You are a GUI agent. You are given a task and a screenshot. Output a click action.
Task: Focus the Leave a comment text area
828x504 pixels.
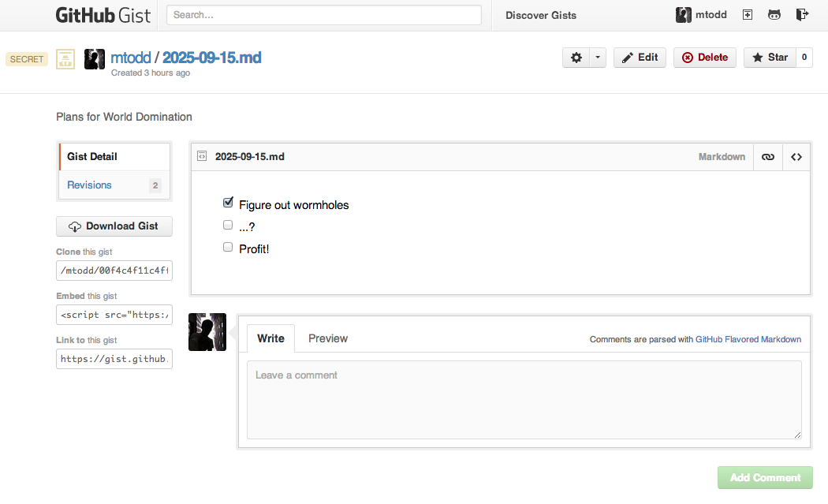click(524, 399)
